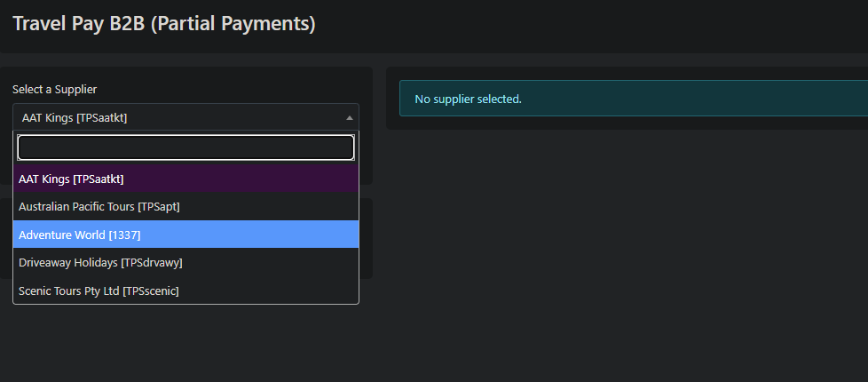
Task: Click the Travel Pay B2B page heading
Action: click(164, 24)
